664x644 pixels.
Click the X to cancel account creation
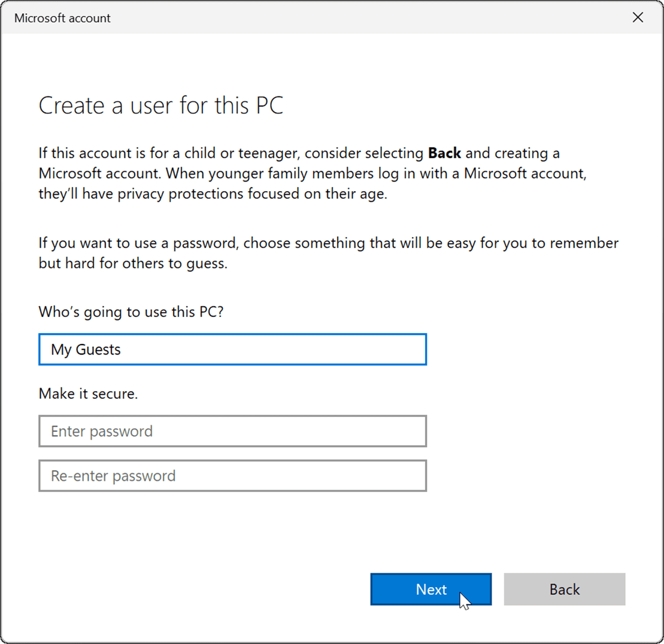point(637,17)
